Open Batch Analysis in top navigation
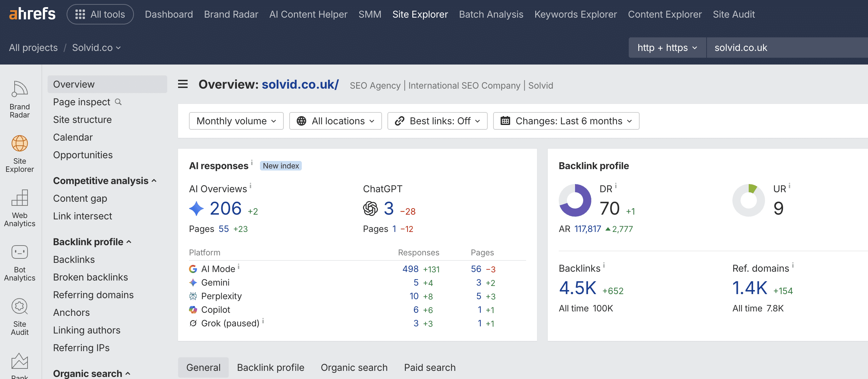The width and height of the screenshot is (868, 379). (x=491, y=14)
